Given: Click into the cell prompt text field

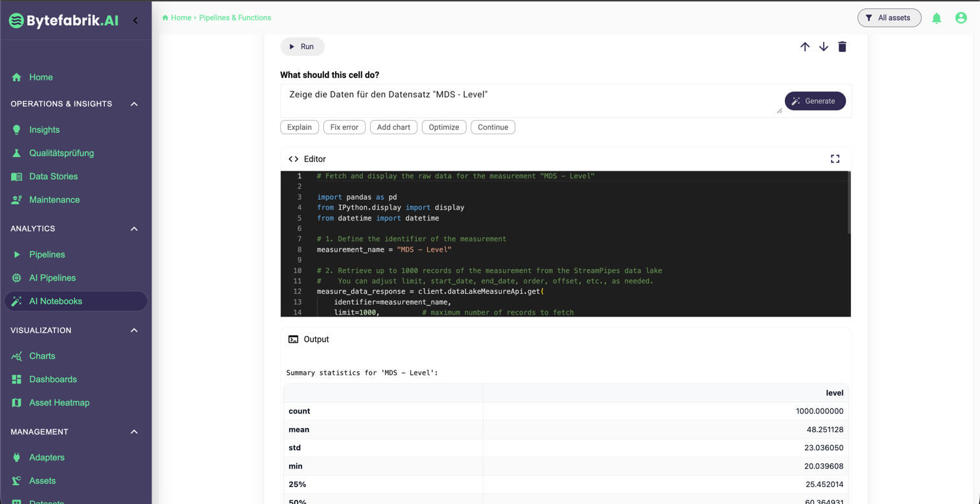Looking at the screenshot, I should [x=528, y=101].
